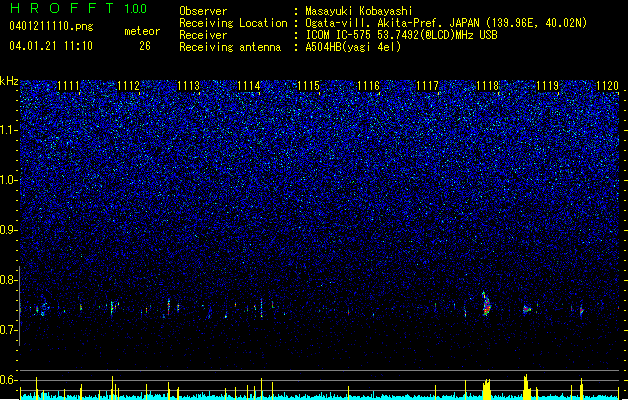Select the ICOM IC-575 53.7492 MHz USB text
This screenshot has width=629, height=400.
[402, 35]
